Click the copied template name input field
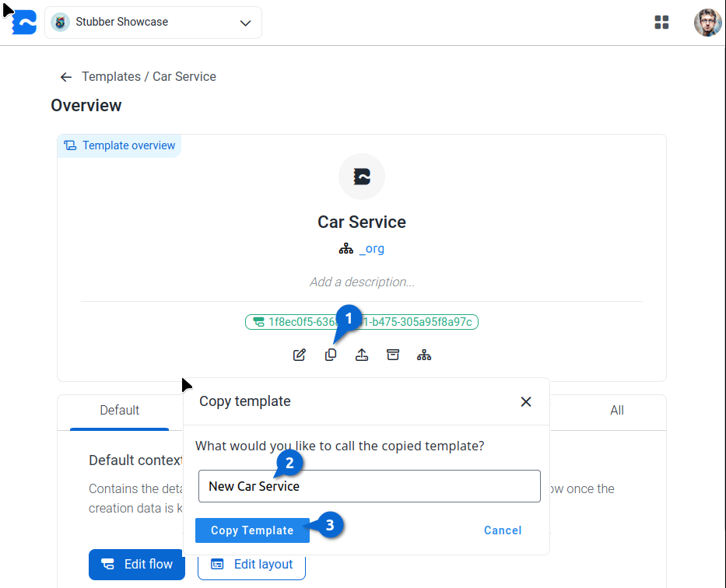 (369, 486)
